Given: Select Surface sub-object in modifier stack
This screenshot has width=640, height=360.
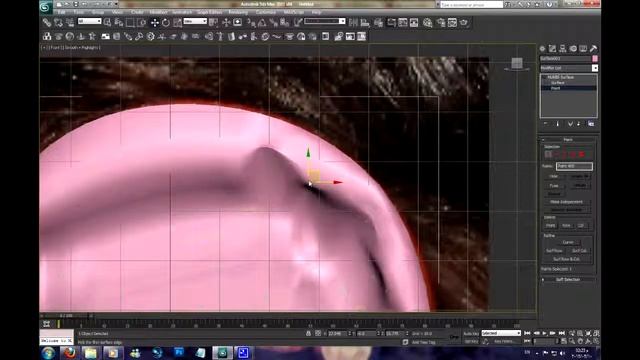Looking at the screenshot, I should (x=558, y=82).
